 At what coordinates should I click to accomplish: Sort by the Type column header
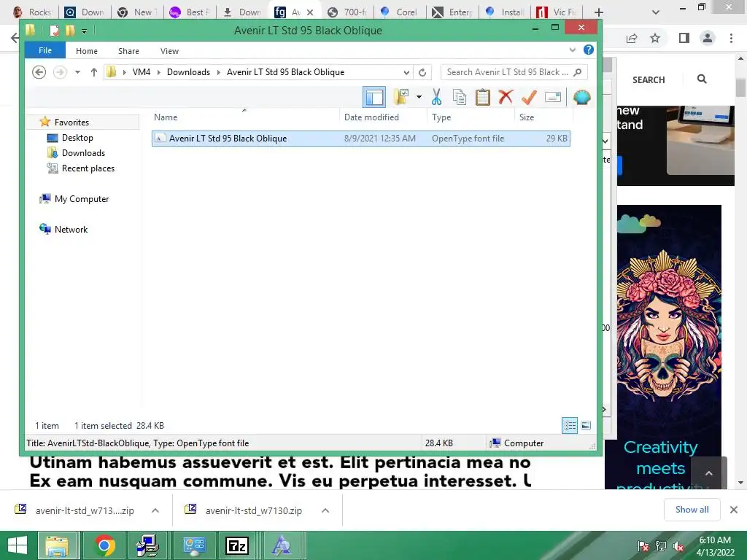pos(441,117)
